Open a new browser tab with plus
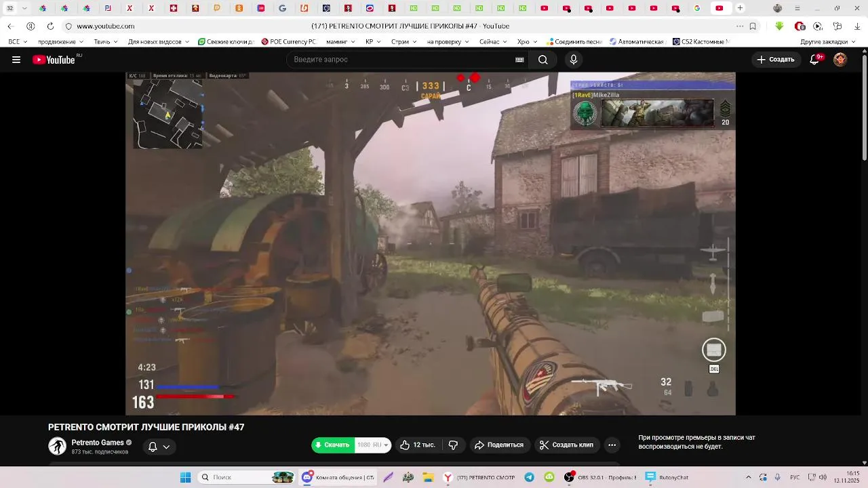The width and height of the screenshot is (868, 488). point(740,8)
